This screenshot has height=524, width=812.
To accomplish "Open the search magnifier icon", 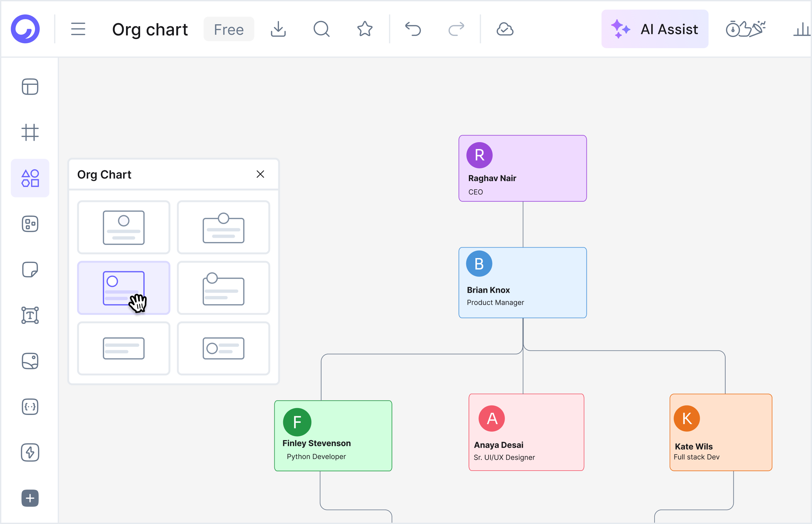I will (x=321, y=29).
